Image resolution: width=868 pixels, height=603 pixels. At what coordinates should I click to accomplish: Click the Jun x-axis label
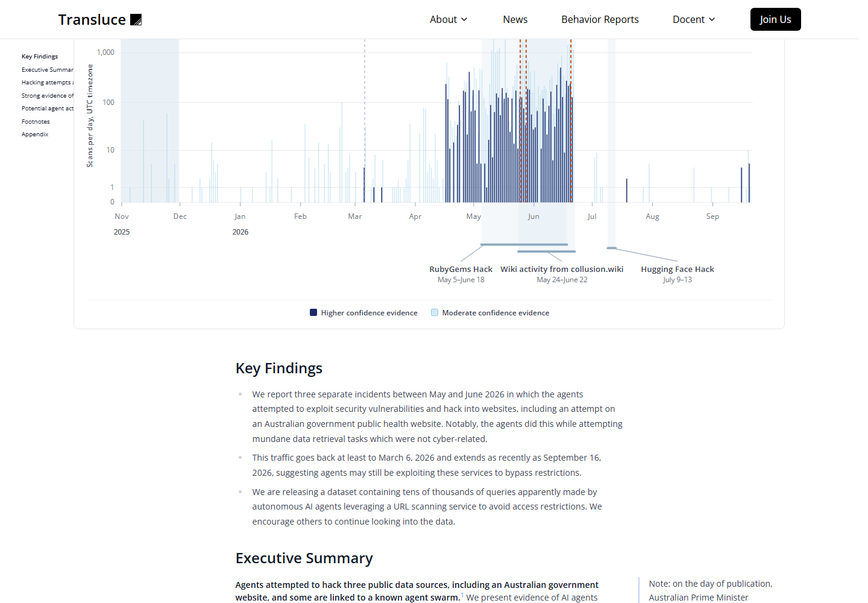[533, 216]
